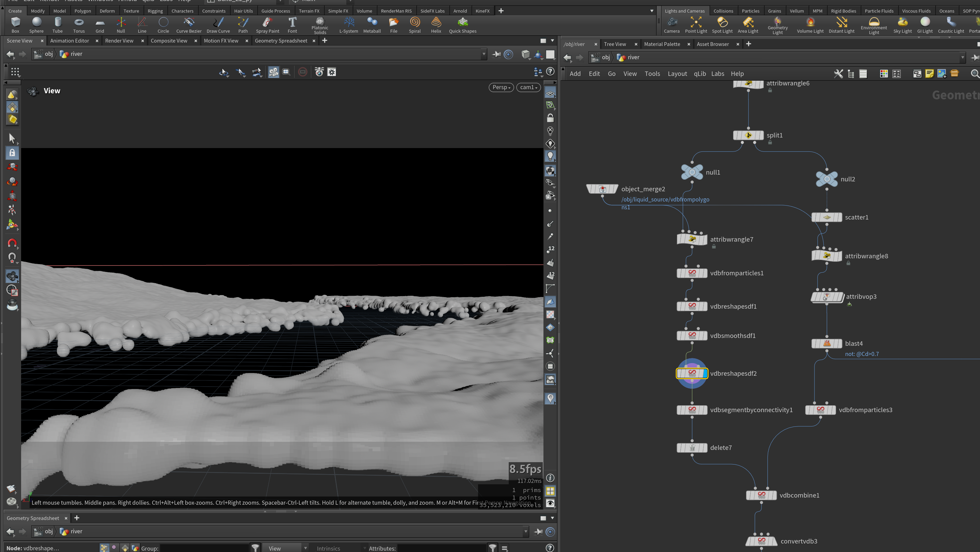The image size is (980, 552).
Task: Add a Spot Light from shelf
Action: [722, 25]
